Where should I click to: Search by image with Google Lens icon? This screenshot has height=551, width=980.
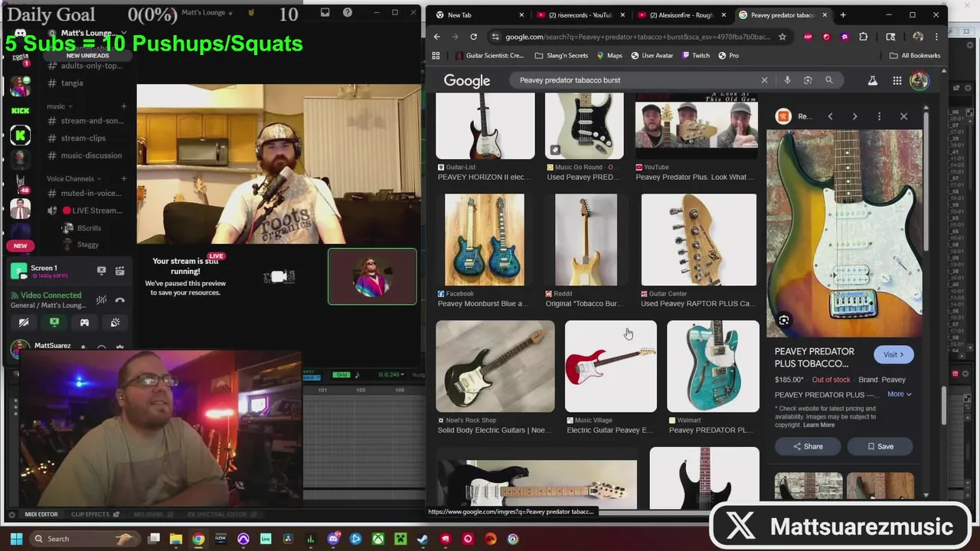tap(808, 80)
